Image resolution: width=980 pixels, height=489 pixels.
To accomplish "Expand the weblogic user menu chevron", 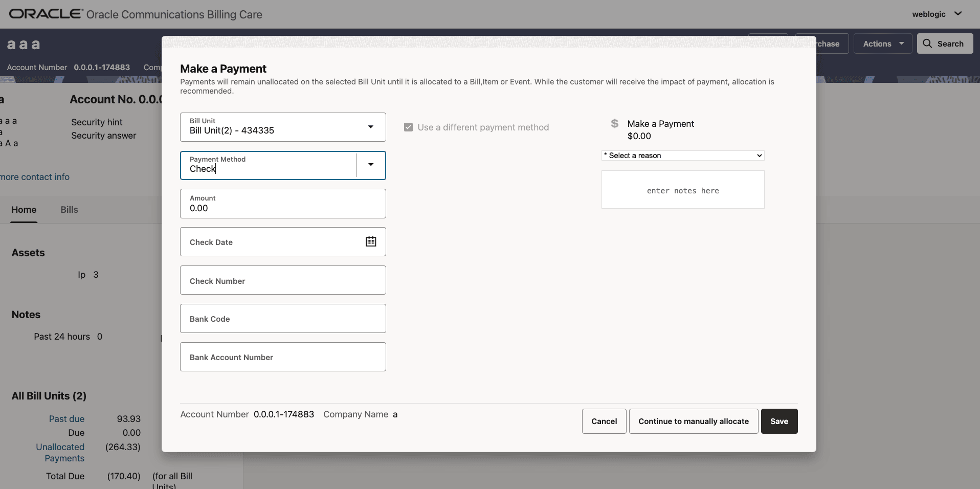I will coord(959,14).
